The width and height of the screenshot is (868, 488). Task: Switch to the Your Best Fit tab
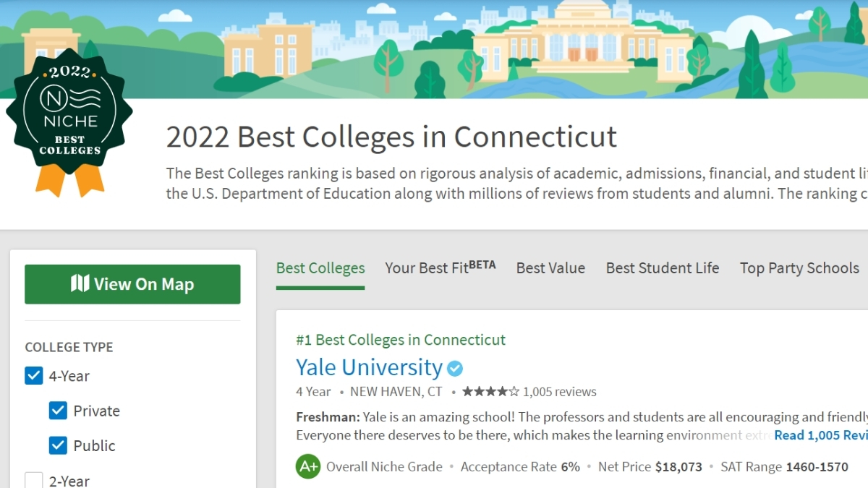pyautogui.click(x=440, y=268)
